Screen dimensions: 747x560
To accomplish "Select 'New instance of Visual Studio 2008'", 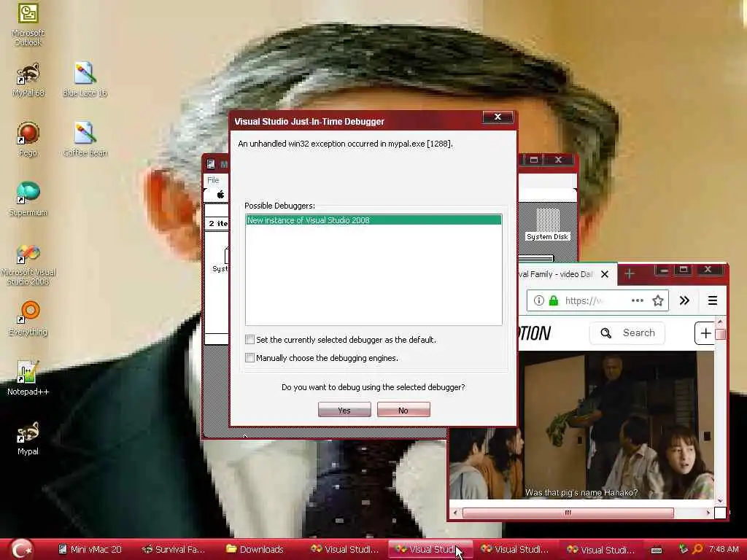I will (x=373, y=220).
